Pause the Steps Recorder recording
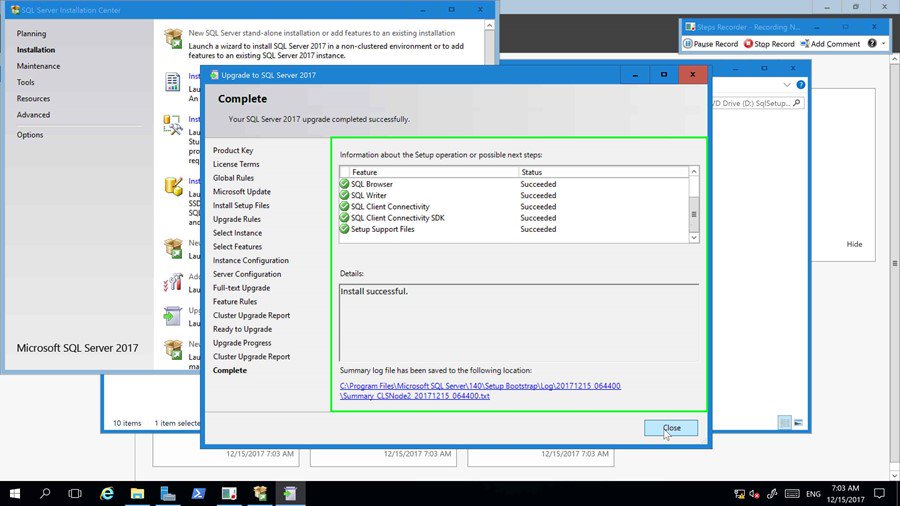Viewport: 900px width, 506px height. 711,44
